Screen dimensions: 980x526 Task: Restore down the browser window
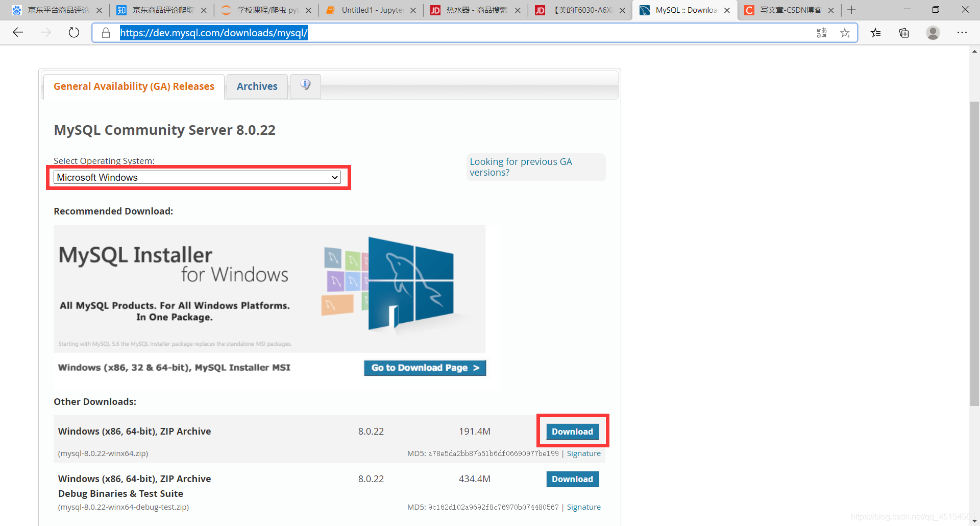(x=936, y=10)
